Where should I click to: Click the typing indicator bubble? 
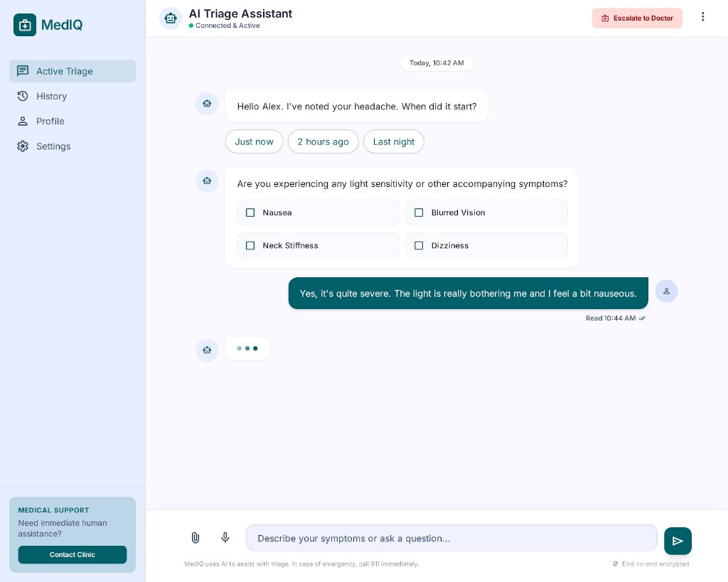coord(247,348)
